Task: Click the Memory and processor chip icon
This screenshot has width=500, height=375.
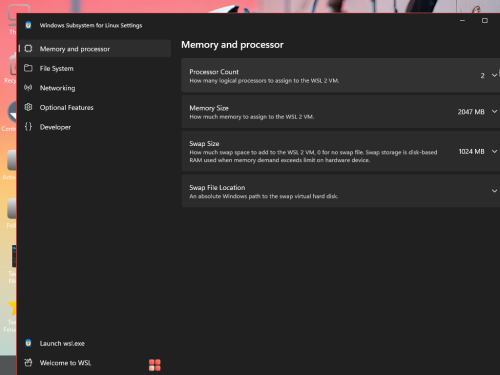Action: coord(28,49)
